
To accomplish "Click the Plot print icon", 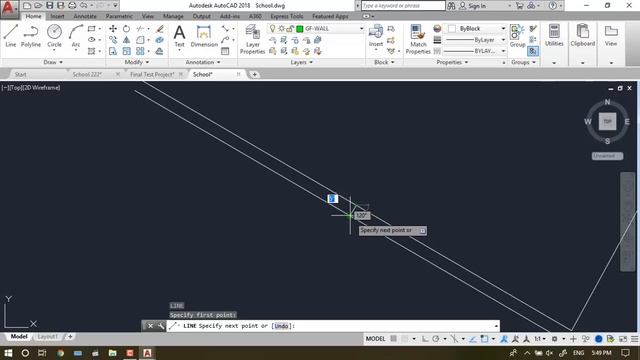I will [72, 5].
